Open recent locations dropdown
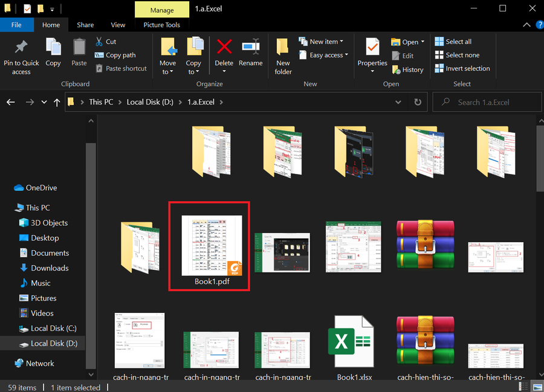The width and height of the screenshot is (544, 392). [x=44, y=102]
